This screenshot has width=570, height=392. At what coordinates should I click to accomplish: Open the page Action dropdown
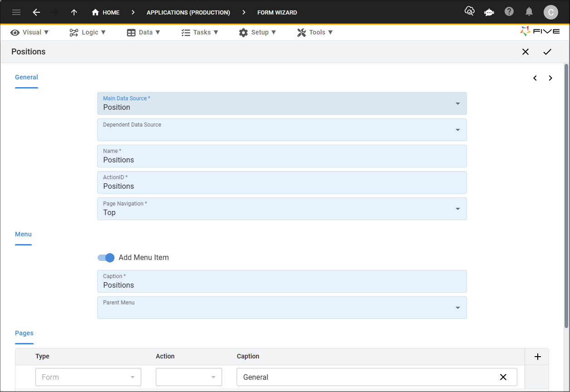[x=189, y=377]
